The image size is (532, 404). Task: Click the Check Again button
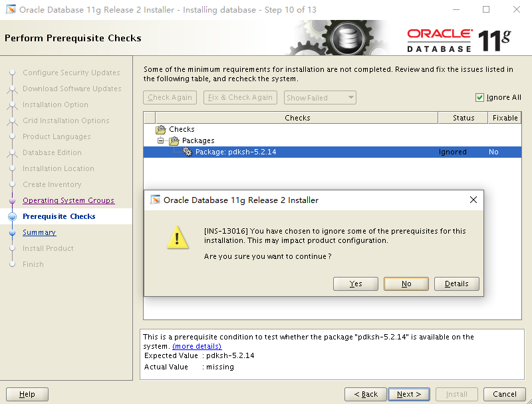click(x=170, y=97)
